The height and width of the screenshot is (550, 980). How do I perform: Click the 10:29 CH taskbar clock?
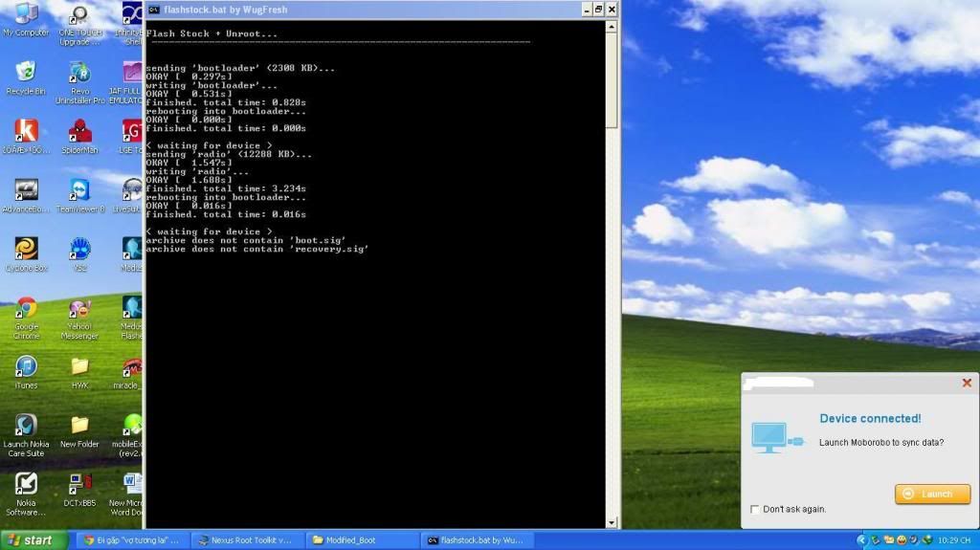click(x=954, y=540)
